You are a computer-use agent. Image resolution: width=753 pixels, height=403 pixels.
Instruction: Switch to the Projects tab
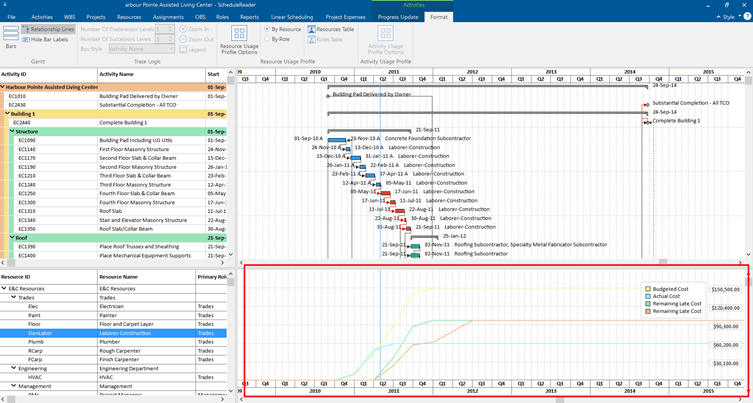pos(96,17)
